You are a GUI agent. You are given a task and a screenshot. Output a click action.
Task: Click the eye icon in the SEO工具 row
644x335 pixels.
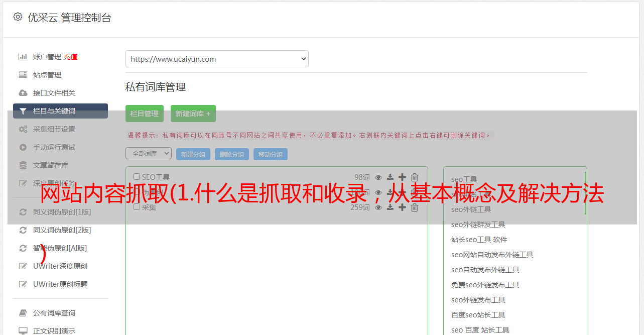378,177
